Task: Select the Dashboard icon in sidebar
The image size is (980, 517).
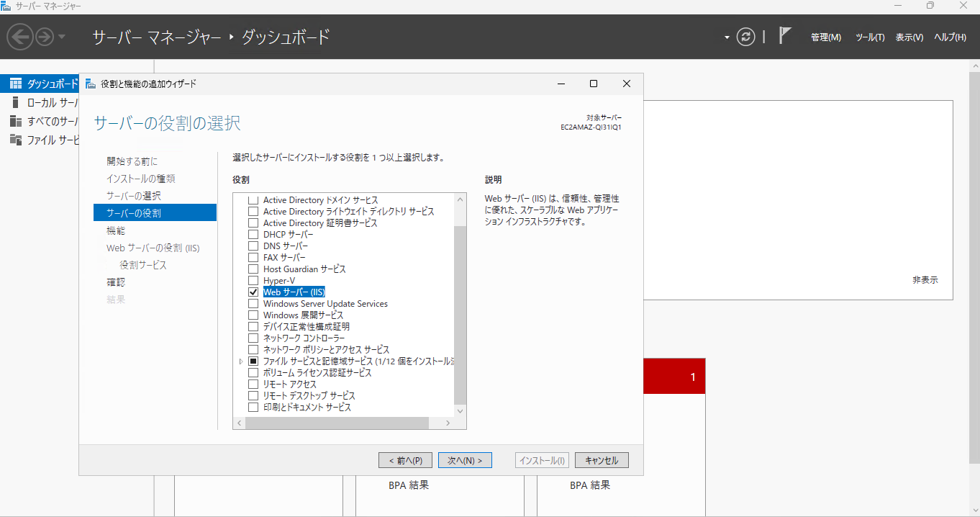Action: 16,84
